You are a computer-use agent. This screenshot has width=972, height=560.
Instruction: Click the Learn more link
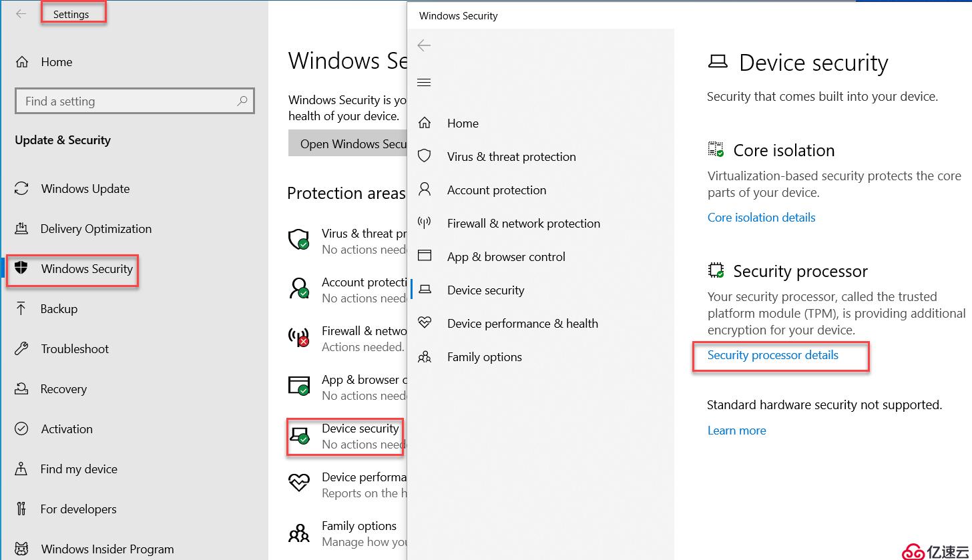click(736, 431)
